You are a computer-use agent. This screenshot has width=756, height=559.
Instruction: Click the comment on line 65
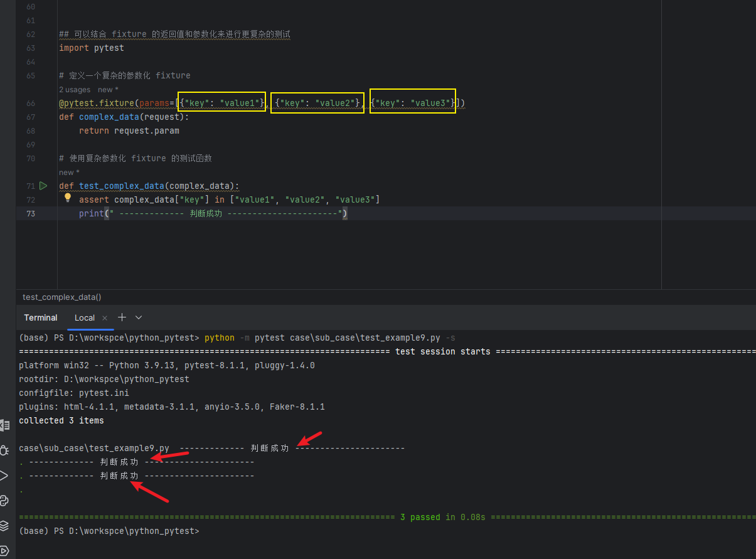125,75
